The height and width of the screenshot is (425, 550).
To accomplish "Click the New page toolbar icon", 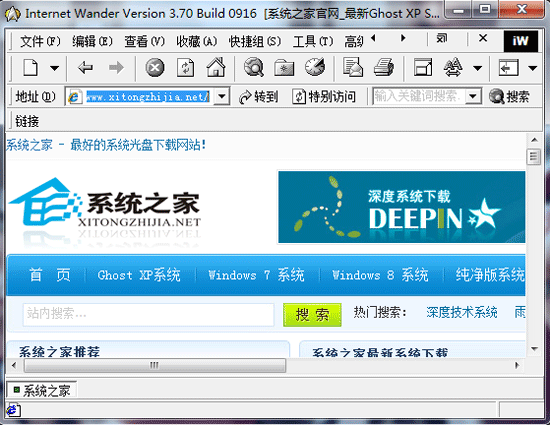I will [31, 68].
